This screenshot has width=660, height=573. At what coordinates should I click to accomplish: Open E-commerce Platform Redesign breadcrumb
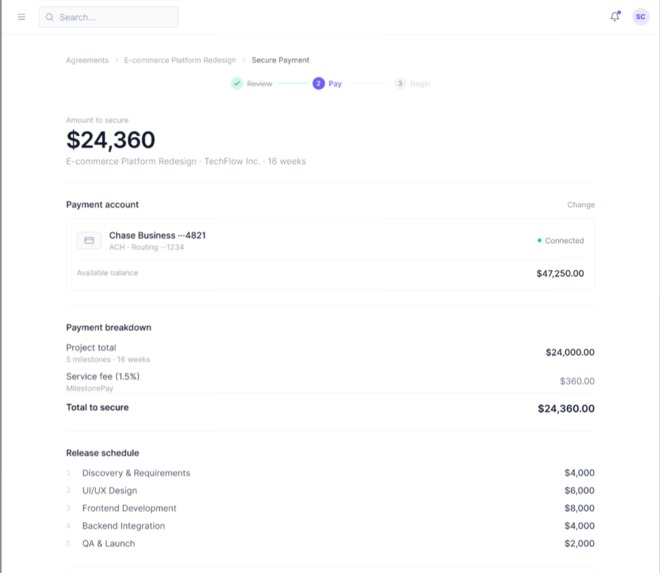pyautogui.click(x=180, y=60)
